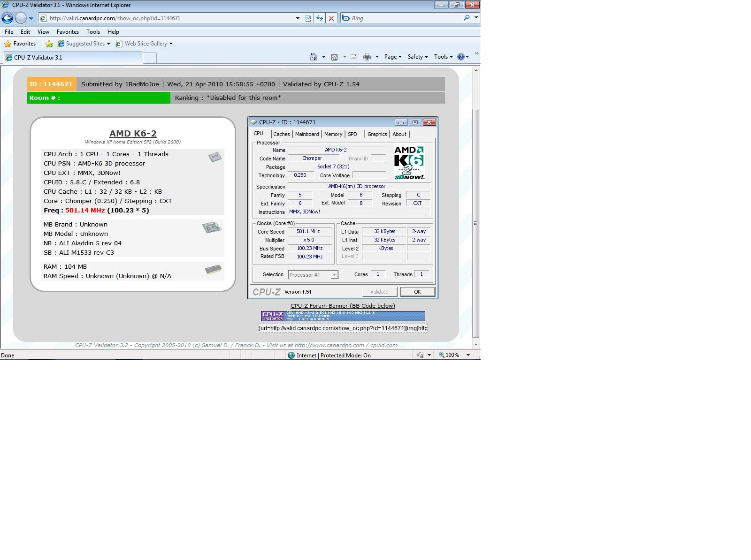
Task: Click the search magnifier icon
Action: click(467, 18)
